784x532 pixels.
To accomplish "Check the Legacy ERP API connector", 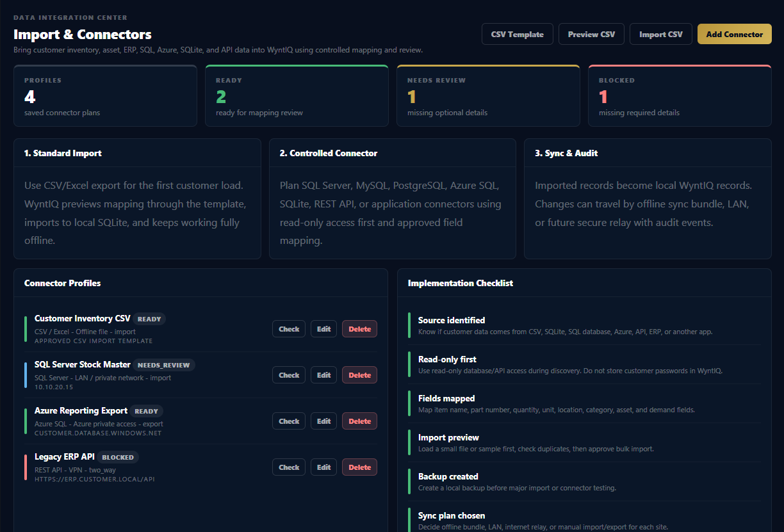I will [x=289, y=467].
